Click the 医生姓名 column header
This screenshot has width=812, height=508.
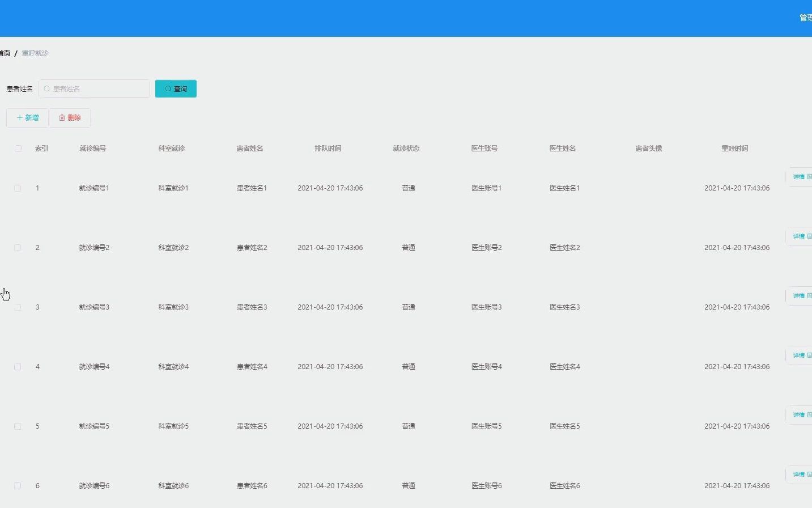[563, 149]
